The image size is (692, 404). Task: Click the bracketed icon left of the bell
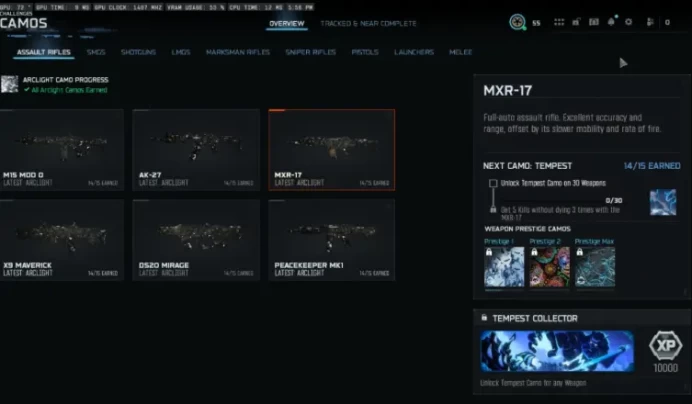point(594,22)
